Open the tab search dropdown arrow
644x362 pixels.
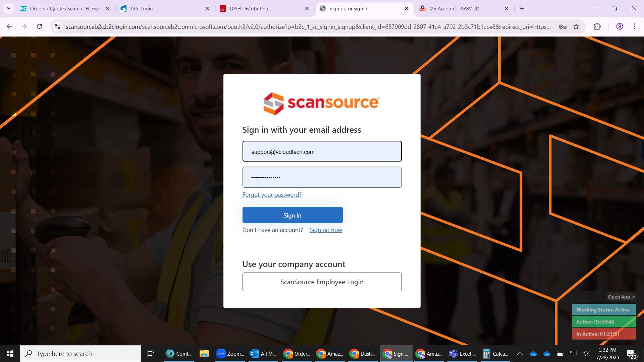click(x=9, y=8)
